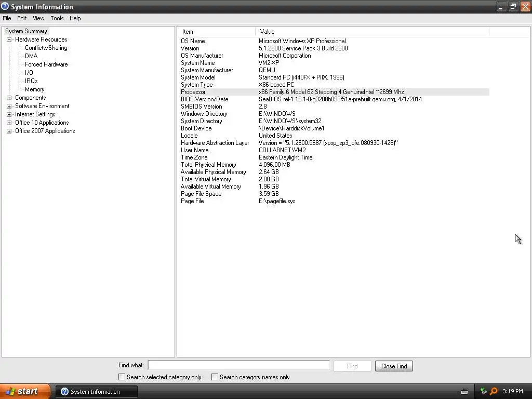This screenshot has width=532, height=399.
Task: Click the Close Find button
Action: (x=394, y=366)
